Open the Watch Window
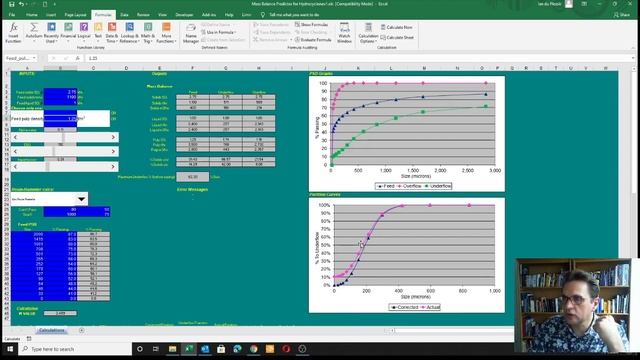640x360 pixels. (344, 33)
